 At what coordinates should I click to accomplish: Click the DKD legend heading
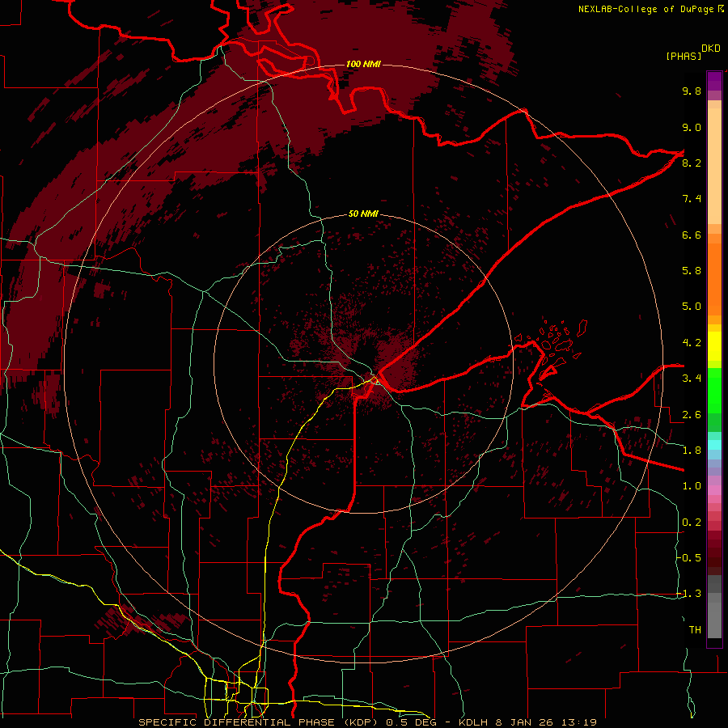(x=710, y=49)
